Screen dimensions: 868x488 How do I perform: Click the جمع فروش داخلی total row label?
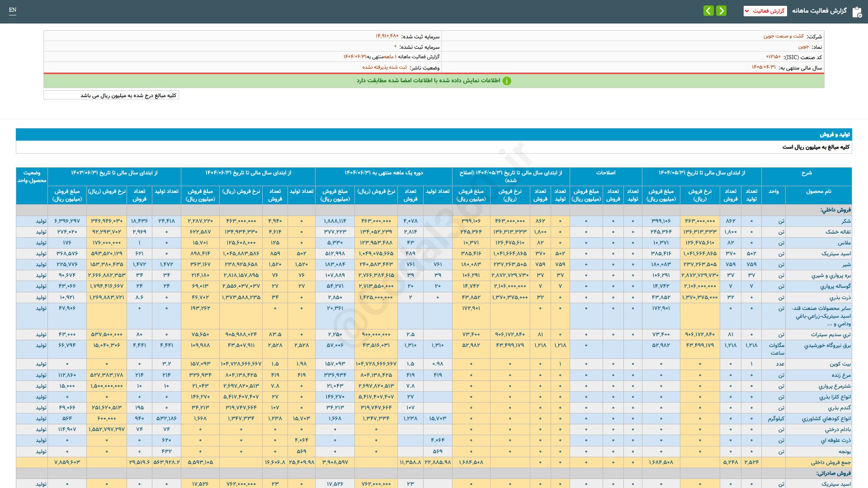tap(830, 463)
